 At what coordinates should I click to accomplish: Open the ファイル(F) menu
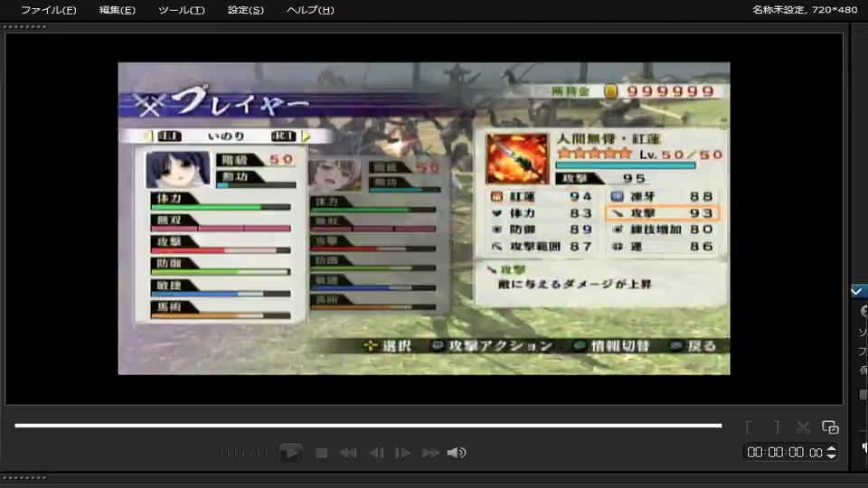(48, 10)
